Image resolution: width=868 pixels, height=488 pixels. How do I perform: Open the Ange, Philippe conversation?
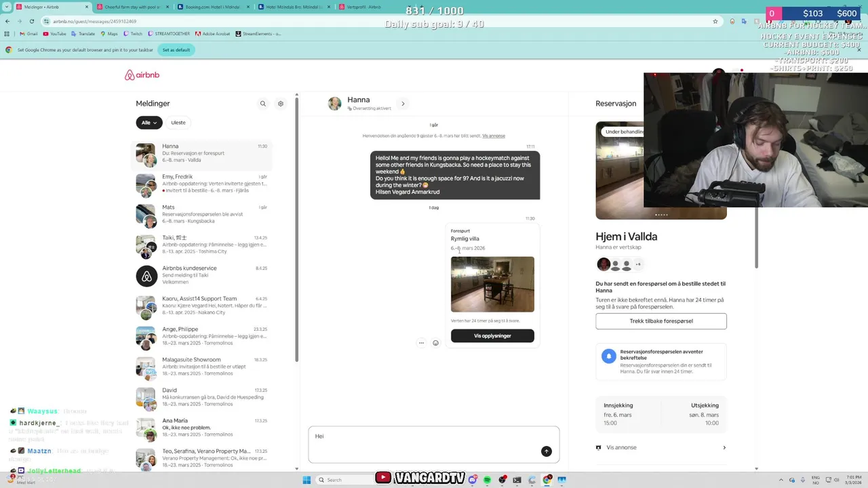(x=201, y=337)
